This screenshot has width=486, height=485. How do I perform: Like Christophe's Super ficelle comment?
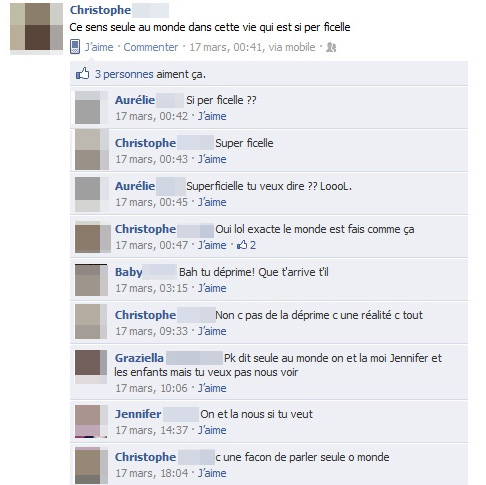pyautogui.click(x=212, y=159)
